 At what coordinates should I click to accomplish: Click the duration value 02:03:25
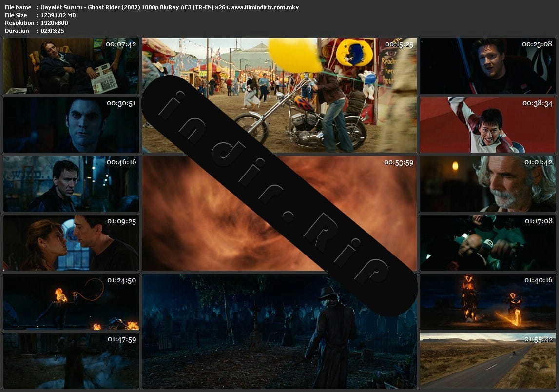point(53,31)
